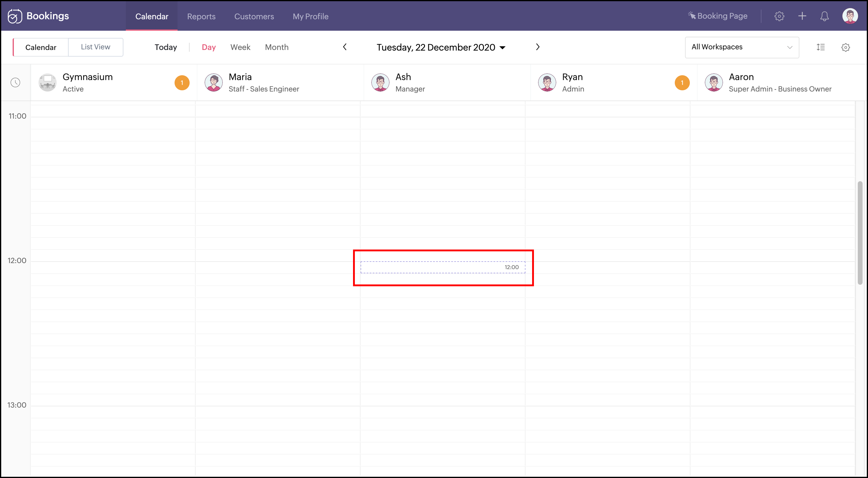Viewport: 868px width, 478px height.
Task: Select Month view
Action: pyautogui.click(x=277, y=47)
